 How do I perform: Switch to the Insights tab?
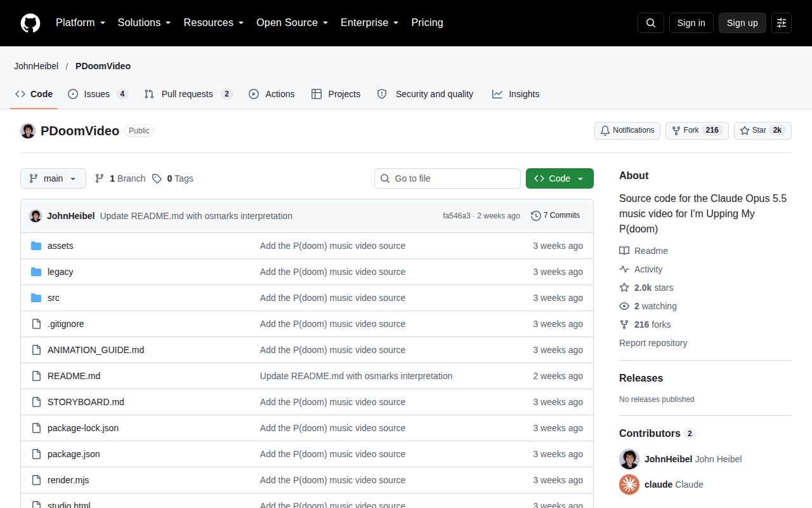(516, 94)
